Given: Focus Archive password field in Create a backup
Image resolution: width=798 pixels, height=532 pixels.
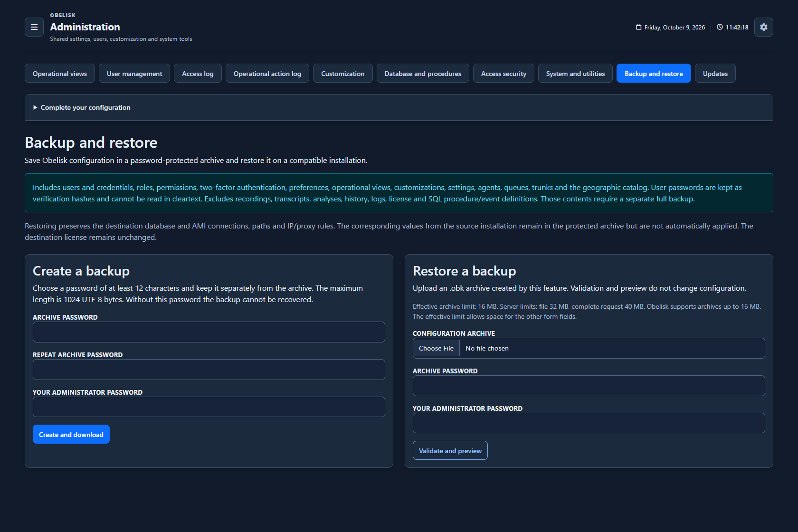Looking at the screenshot, I should coord(209,332).
